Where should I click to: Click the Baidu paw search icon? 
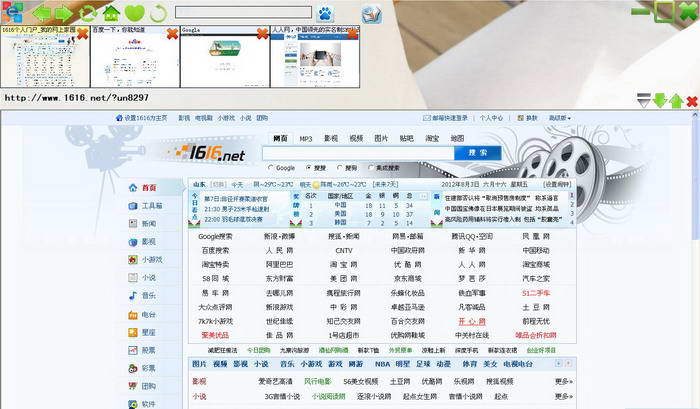coord(324,13)
